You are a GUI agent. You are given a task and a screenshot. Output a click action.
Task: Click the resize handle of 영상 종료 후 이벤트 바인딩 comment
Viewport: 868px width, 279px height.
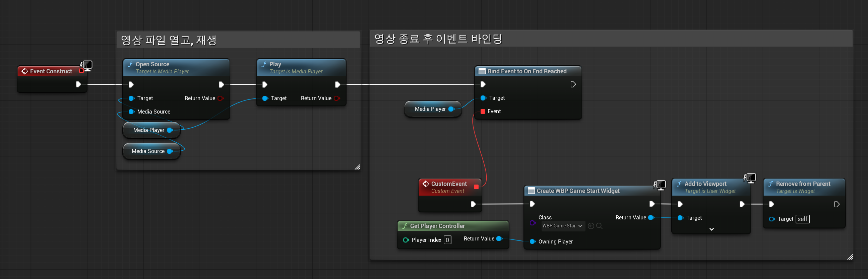click(x=850, y=257)
